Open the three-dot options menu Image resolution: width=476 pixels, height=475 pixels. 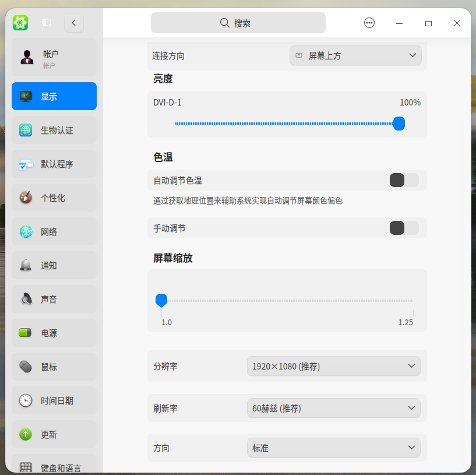click(x=369, y=23)
